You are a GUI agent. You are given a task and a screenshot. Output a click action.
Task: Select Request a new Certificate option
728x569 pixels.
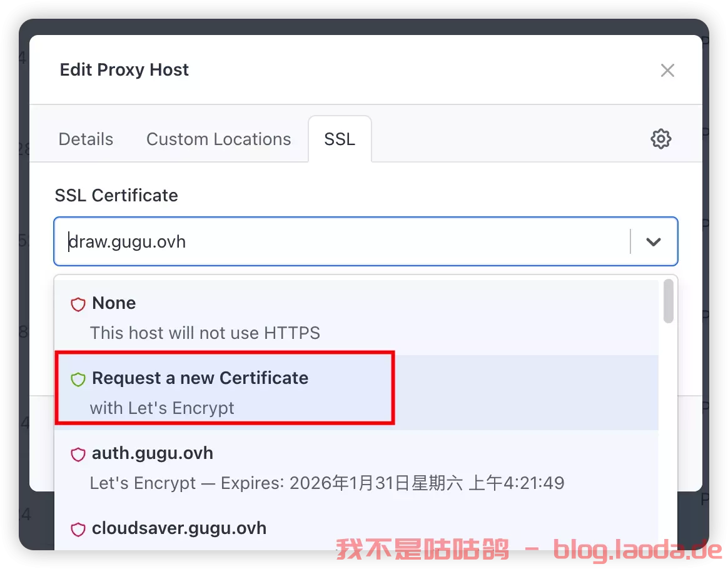pos(200,378)
